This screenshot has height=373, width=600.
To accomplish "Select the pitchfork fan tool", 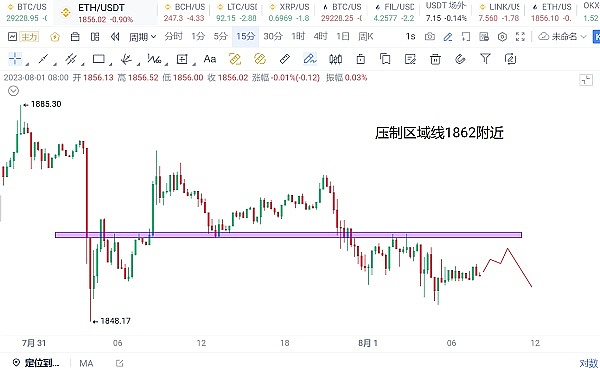I will click(x=126, y=59).
